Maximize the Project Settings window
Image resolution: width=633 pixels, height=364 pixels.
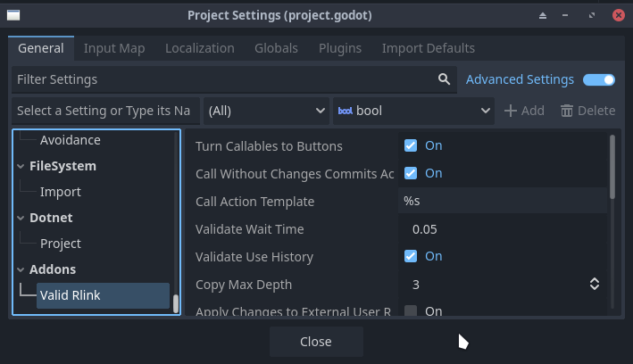[x=592, y=15]
